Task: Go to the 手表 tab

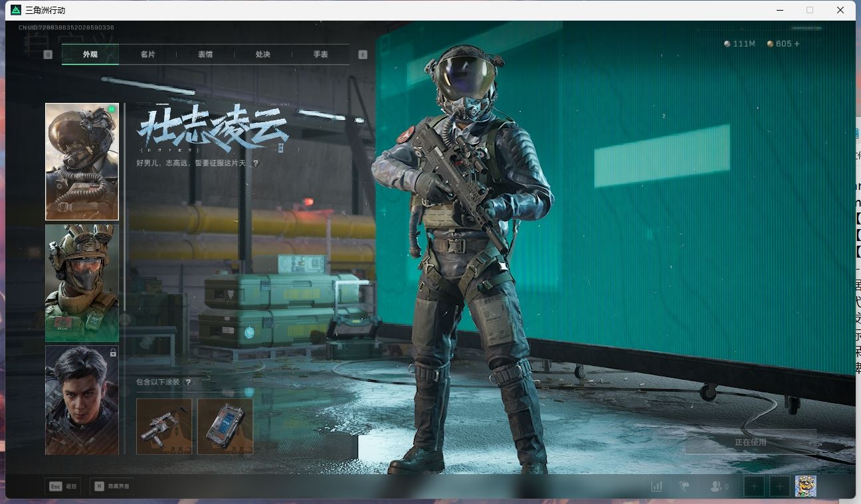Action: [x=320, y=54]
